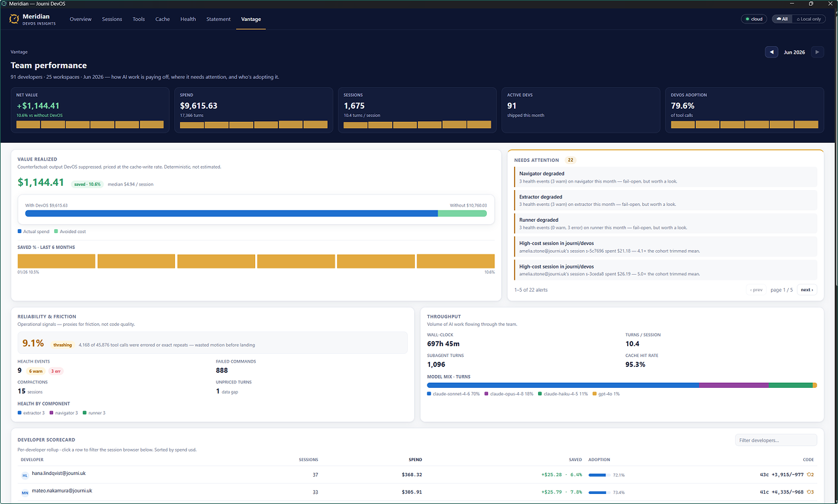Image resolution: width=838 pixels, height=504 pixels.
Task: Click the extractor 3 component legend
Action: (x=31, y=413)
